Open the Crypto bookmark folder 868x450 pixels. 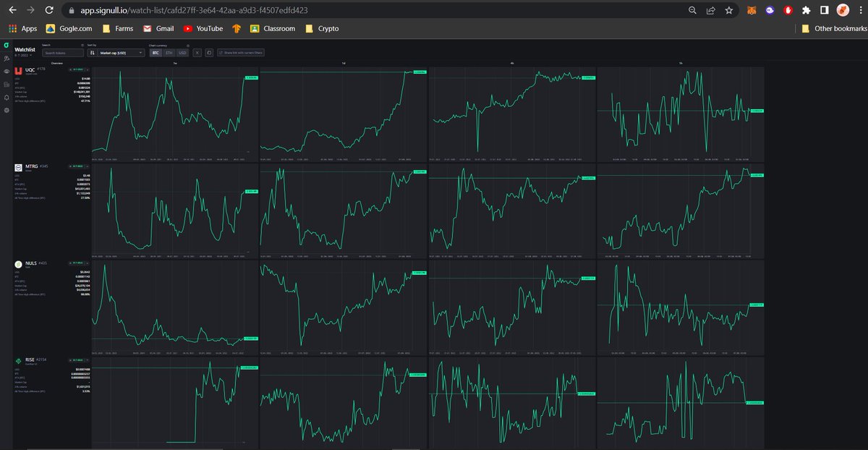(322, 28)
